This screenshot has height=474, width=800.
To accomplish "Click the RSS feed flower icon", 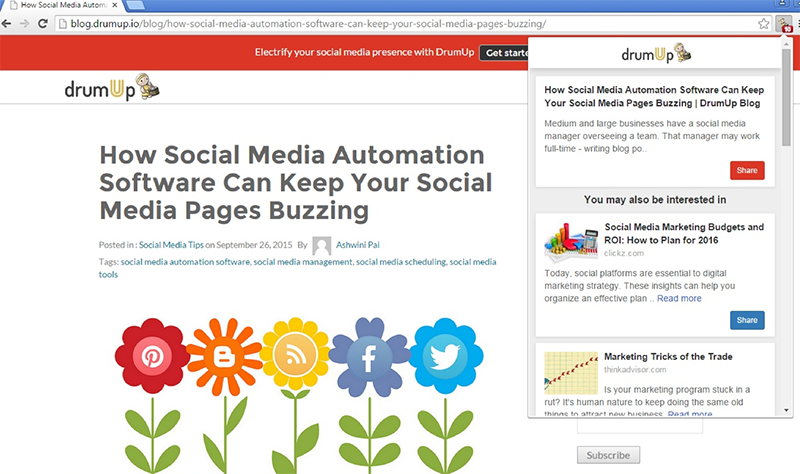I will [294, 354].
